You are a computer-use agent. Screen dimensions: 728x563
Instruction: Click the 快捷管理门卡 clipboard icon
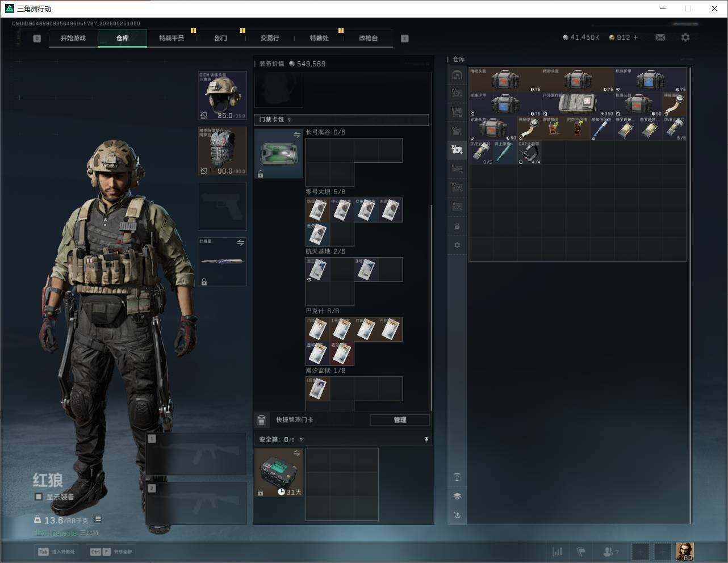[262, 420]
